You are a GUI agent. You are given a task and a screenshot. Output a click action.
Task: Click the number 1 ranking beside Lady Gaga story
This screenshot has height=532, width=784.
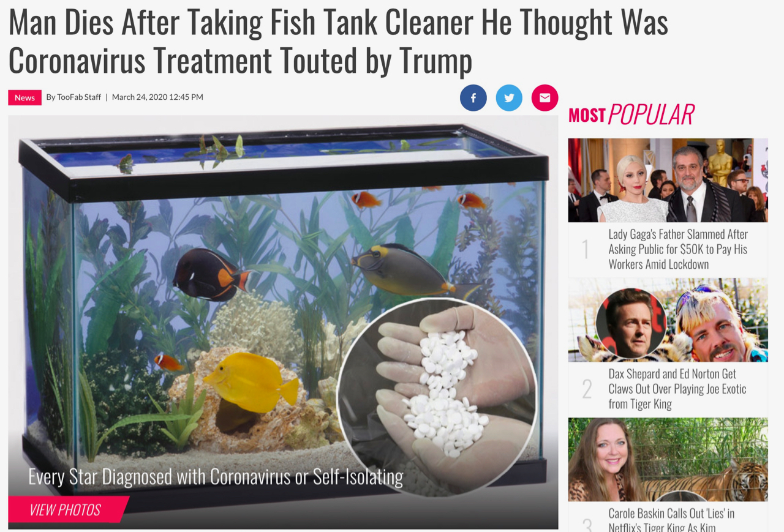(x=586, y=250)
